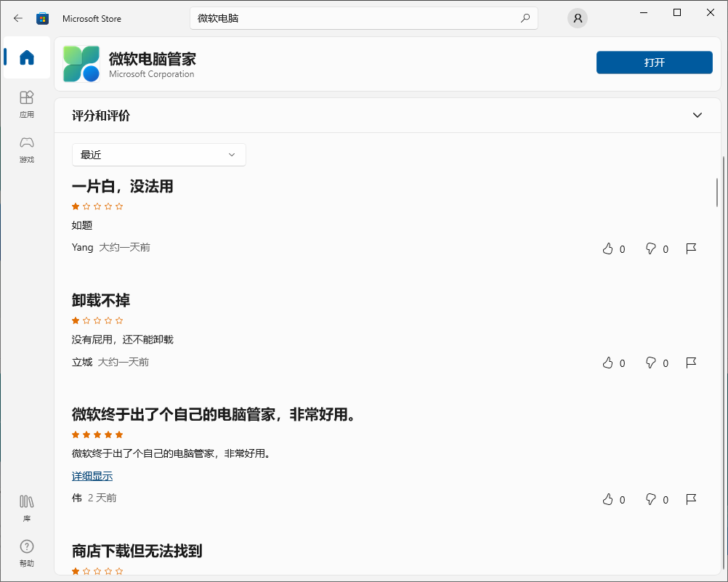Image resolution: width=728 pixels, height=582 pixels.
Task: Collapse the 评分和评价 section
Action: [x=697, y=115]
